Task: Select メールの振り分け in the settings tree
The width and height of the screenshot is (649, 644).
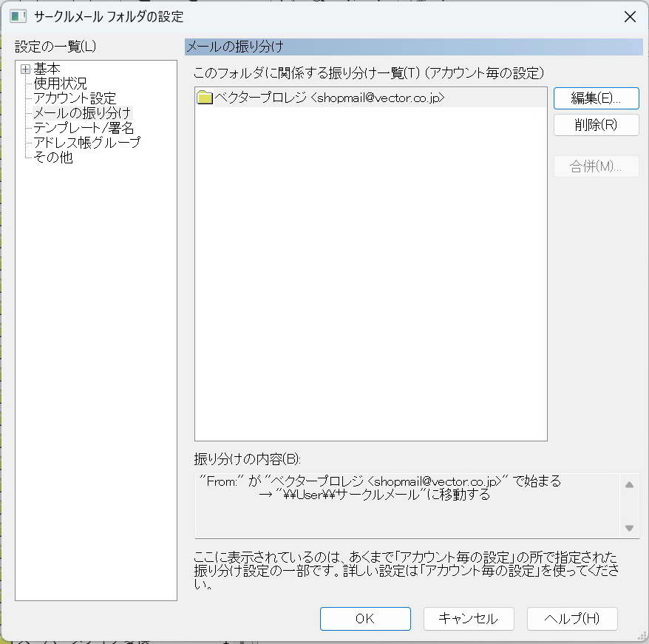Action: (82, 113)
